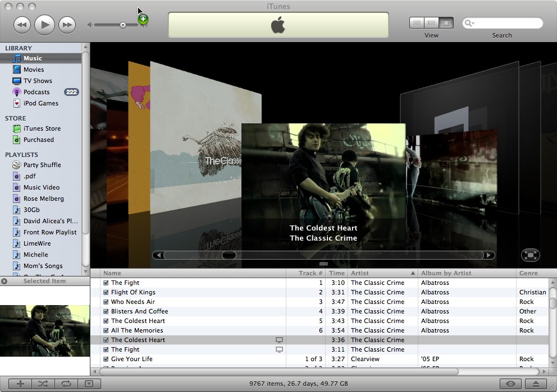The image size is (557, 392).
Task: Open the iTunes Store
Action: [41, 128]
